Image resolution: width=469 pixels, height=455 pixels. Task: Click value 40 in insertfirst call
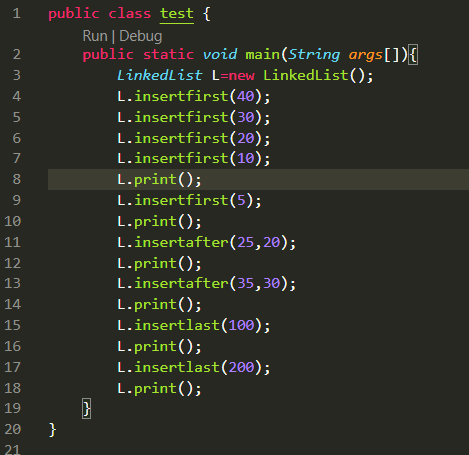click(246, 96)
